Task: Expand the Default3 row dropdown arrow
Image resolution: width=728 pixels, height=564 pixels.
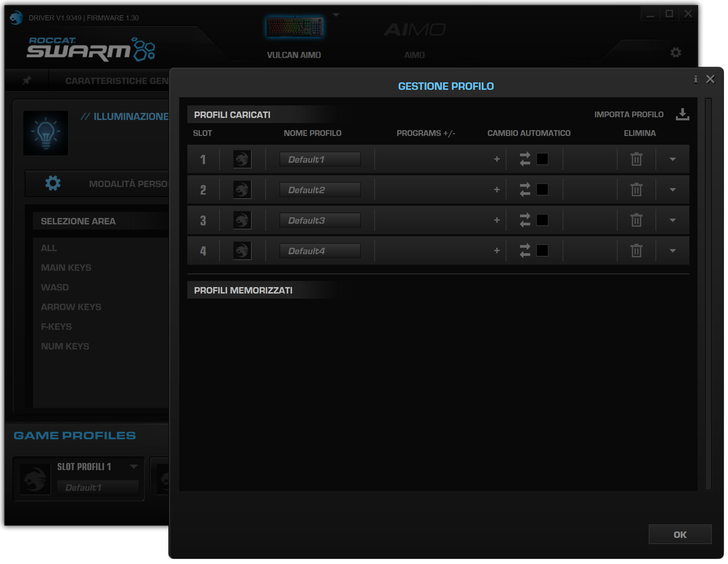Action: (673, 220)
